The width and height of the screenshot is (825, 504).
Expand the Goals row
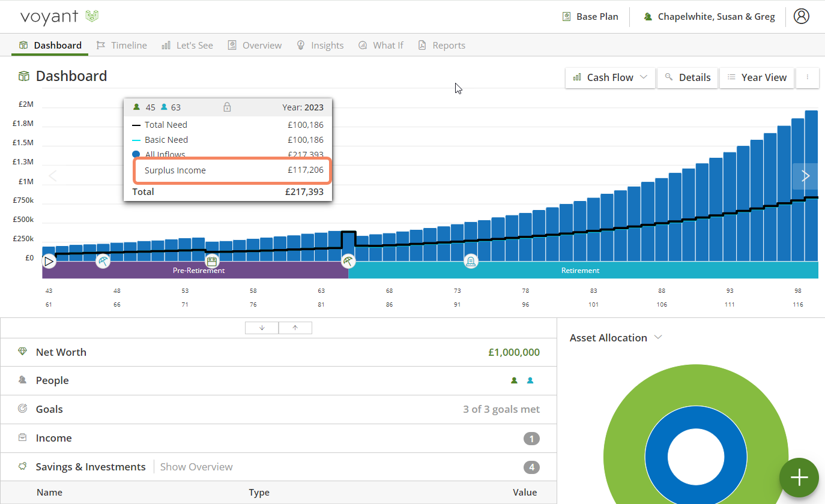279,409
